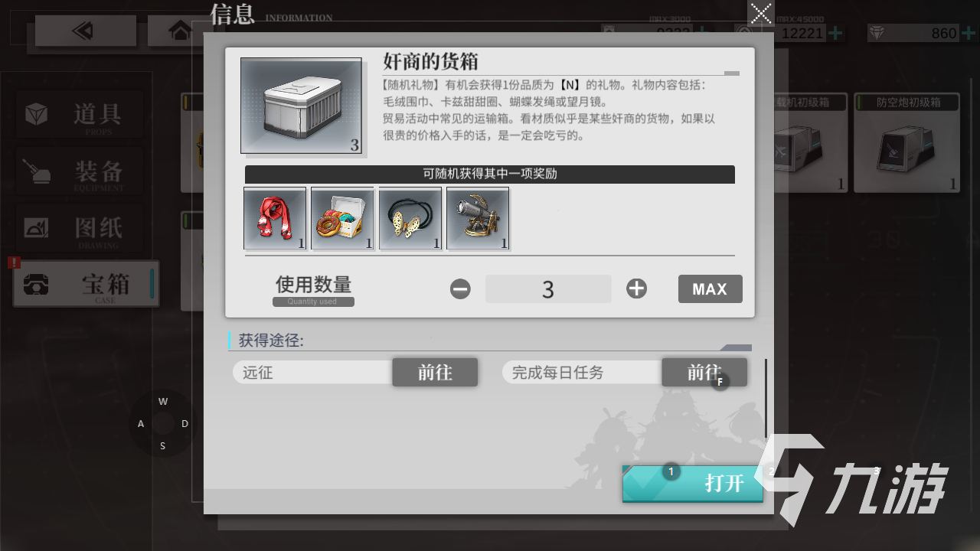The width and height of the screenshot is (980, 551).
Task: Go to 远征 via 前往 button
Action: [x=435, y=373]
